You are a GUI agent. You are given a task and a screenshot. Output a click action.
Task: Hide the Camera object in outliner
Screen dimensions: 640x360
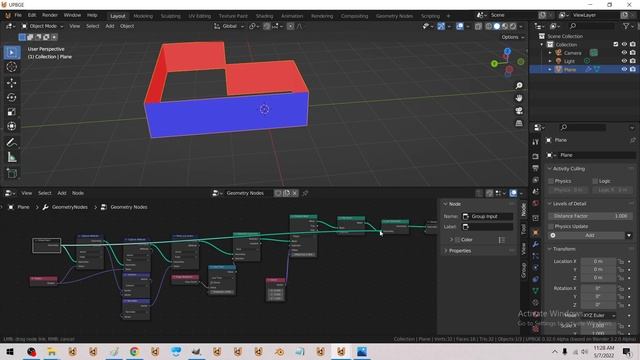click(624, 53)
